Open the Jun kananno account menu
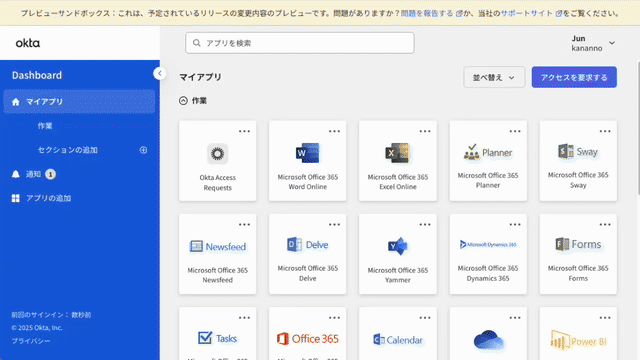 (593, 43)
